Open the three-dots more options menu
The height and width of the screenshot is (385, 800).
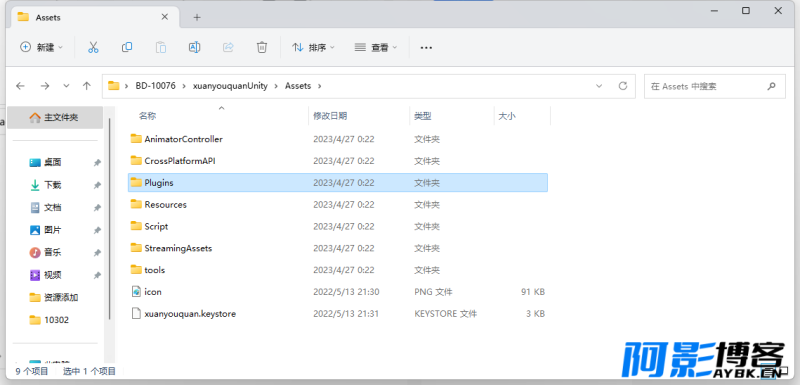pos(426,47)
